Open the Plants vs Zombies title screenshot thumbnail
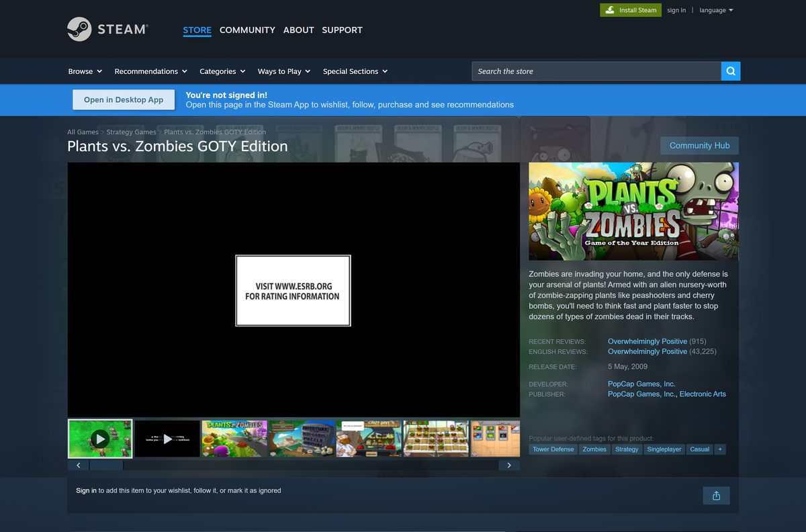 coord(234,439)
